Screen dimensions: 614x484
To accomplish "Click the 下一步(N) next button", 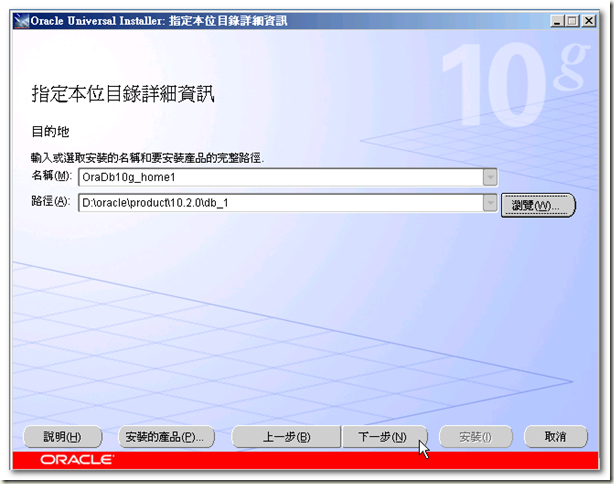I will [384, 437].
